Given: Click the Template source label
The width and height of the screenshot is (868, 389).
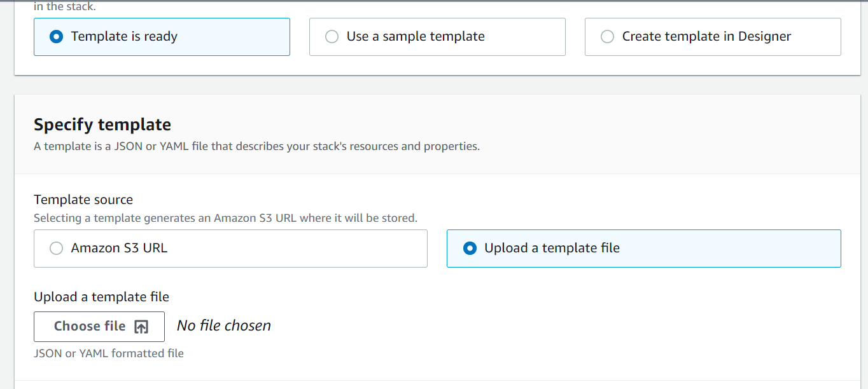Looking at the screenshot, I should [83, 200].
